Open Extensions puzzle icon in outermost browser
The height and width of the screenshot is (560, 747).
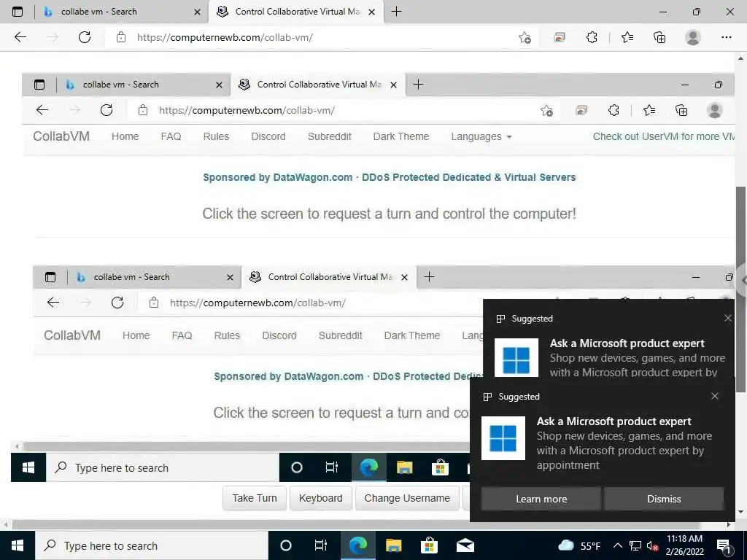(592, 37)
